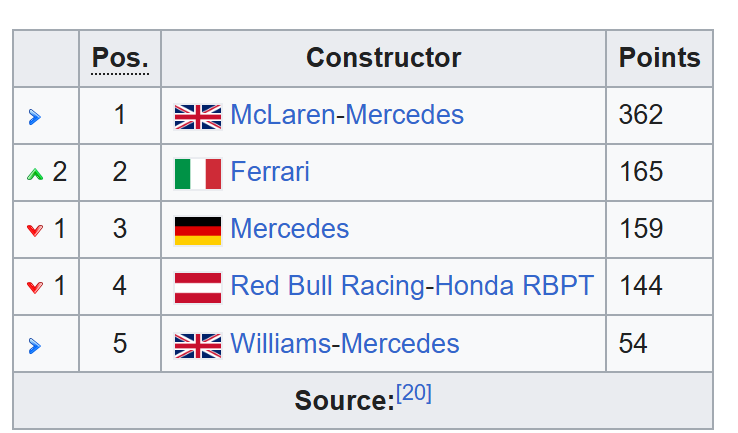Open the Ferrari constructor link
The width and height of the screenshot is (738, 433).
point(270,172)
